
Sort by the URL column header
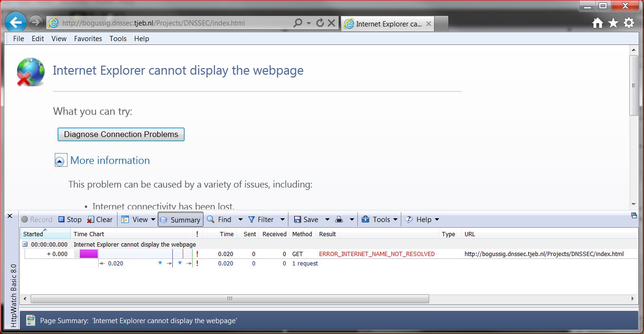pos(550,234)
